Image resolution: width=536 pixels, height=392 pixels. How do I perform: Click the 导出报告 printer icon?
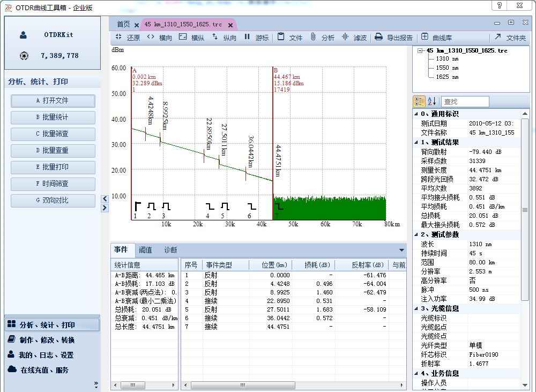tap(378, 38)
